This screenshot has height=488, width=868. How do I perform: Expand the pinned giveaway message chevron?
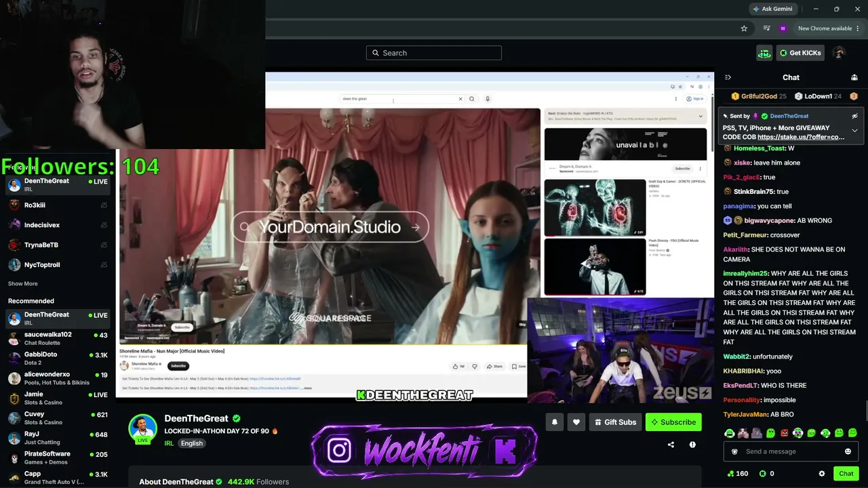pos(854,130)
